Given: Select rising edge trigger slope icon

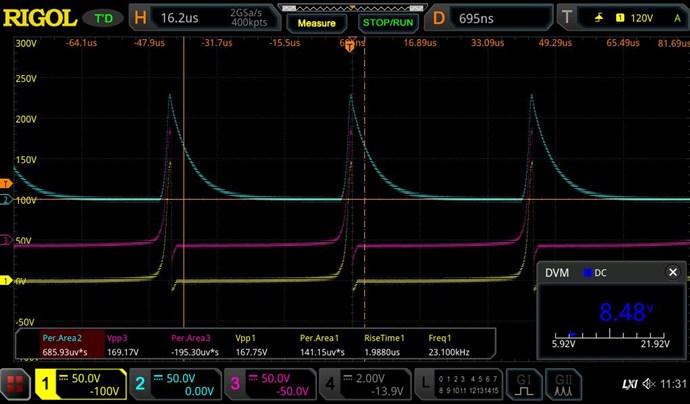Looking at the screenshot, I should tap(599, 18).
